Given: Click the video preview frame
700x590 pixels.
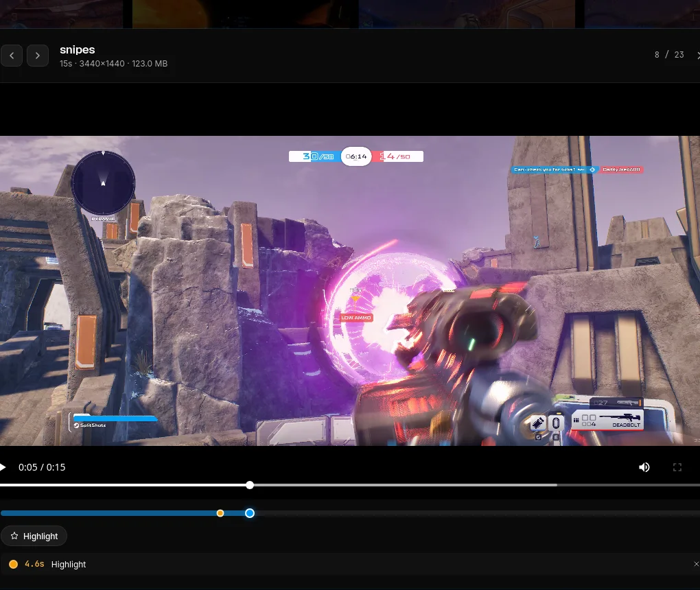Looking at the screenshot, I should point(350,290).
